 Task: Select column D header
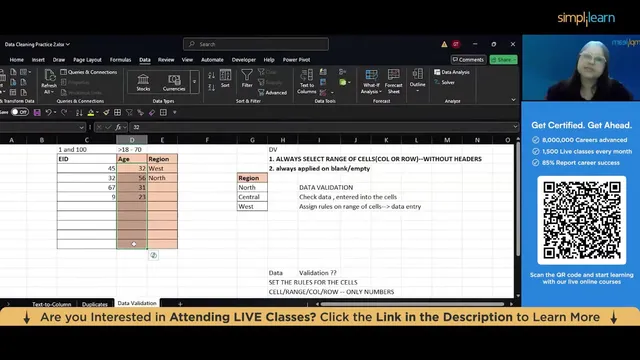coord(132,140)
